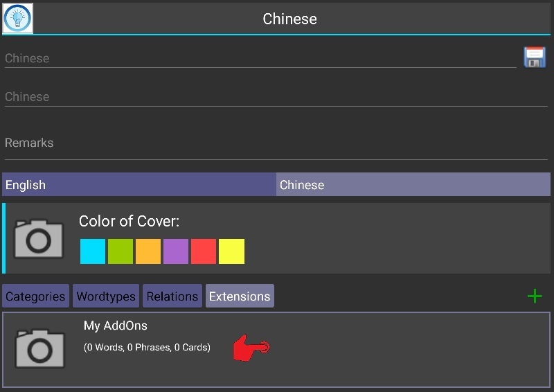Tap the My AddOns camera icon
Screen dimensions: 554x392
pyautogui.click(x=40, y=348)
